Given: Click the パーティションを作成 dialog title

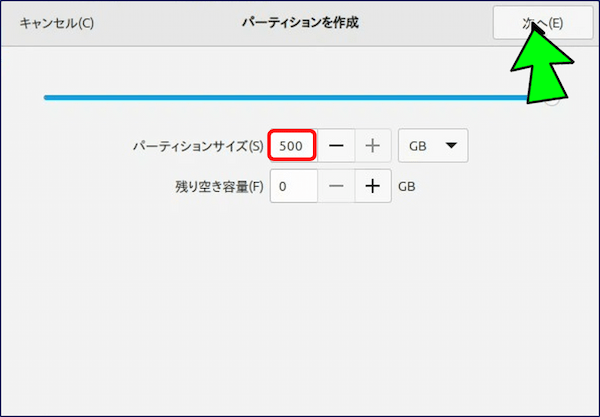Looking at the screenshot, I should (299, 22).
